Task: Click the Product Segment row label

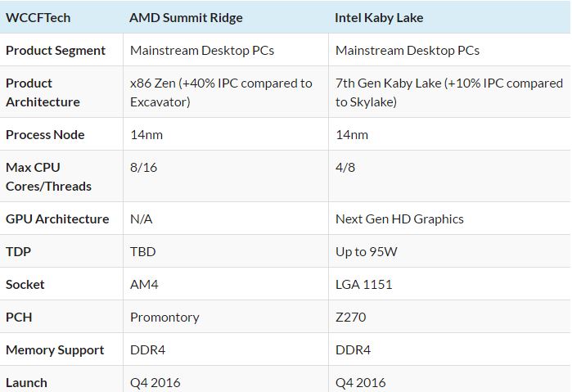Action: [x=56, y=50]
